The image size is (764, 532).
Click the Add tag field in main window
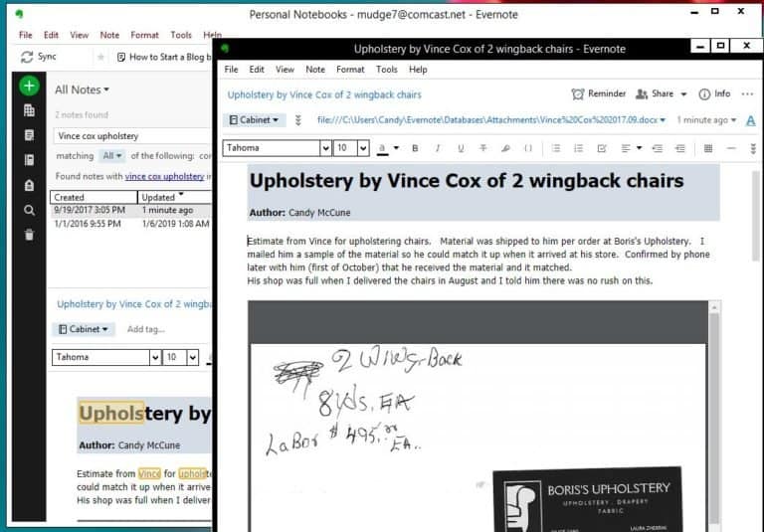point(145,329)
